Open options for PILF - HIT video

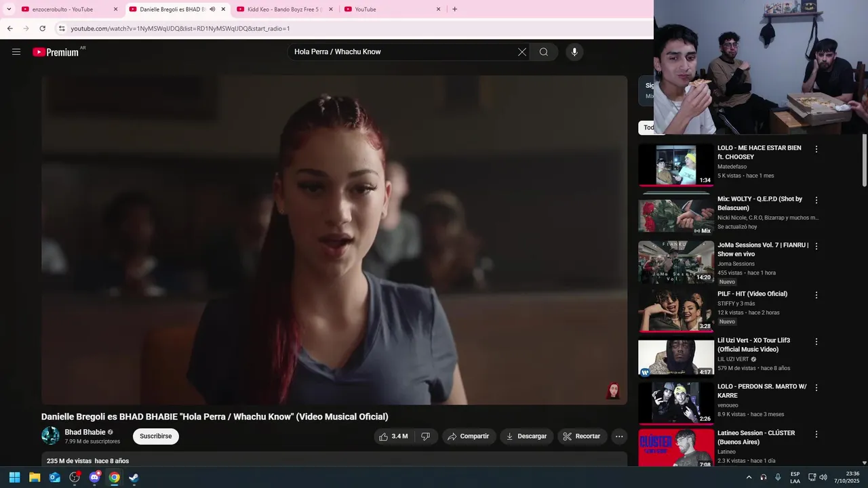click(x=816, y=296)
